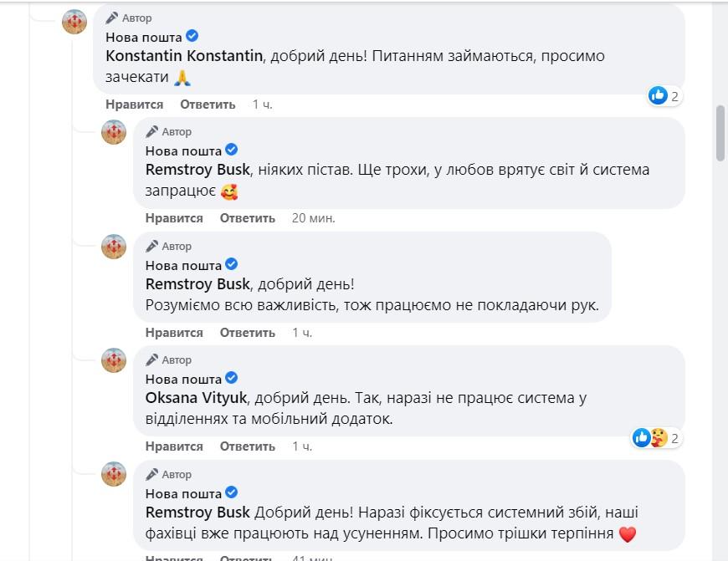Click the '1 ч.' timestamp under Oksana reply
The height and width of the screenshot is (561, 728).
click(x=302, y=446)
